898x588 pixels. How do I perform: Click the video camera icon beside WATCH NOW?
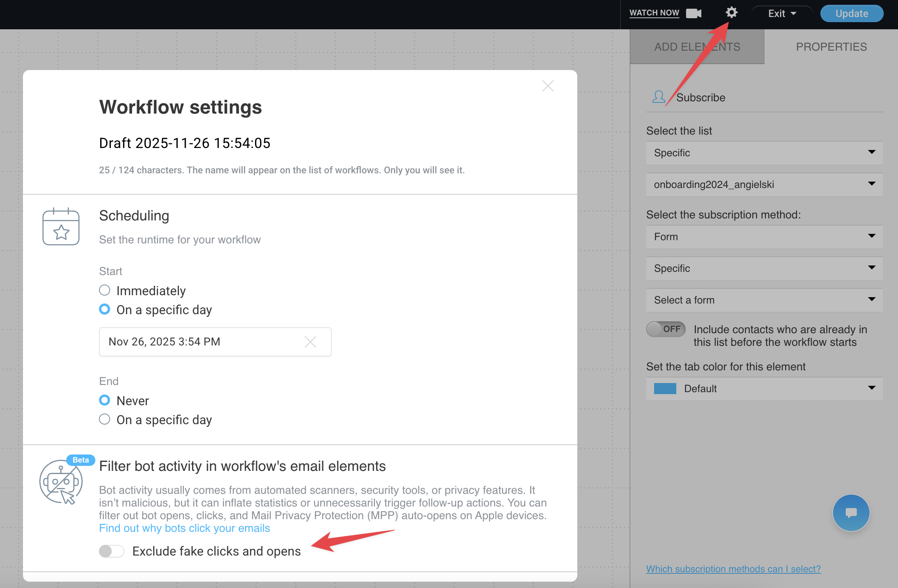coord(693,13)
